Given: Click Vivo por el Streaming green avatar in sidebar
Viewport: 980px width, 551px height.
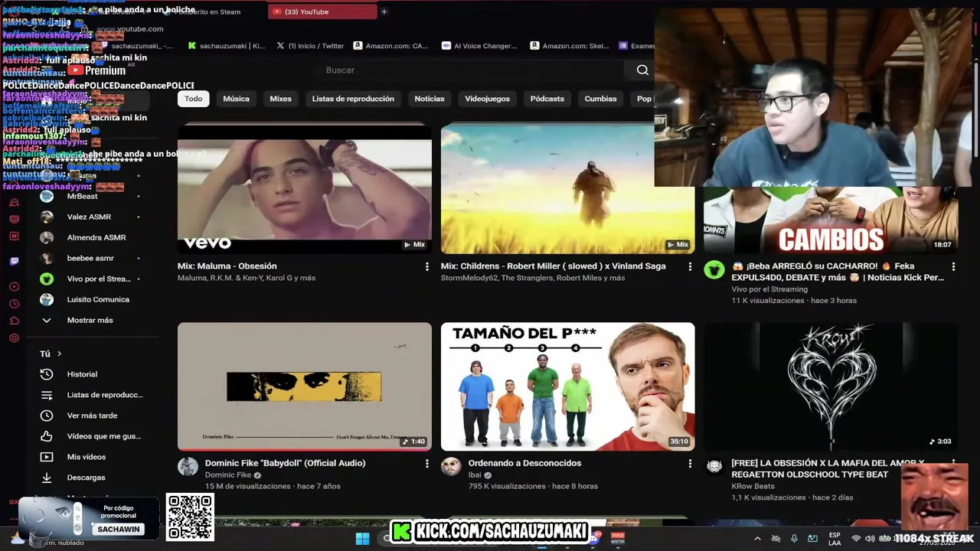Looking at the screenshot, I should [x=47, y=279].
